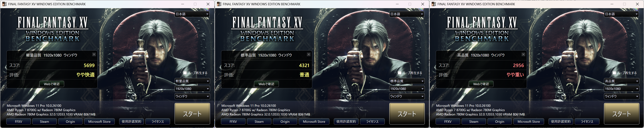
Task: Check ループ再生する in the 高品質 window
Action: pos(614,73)
